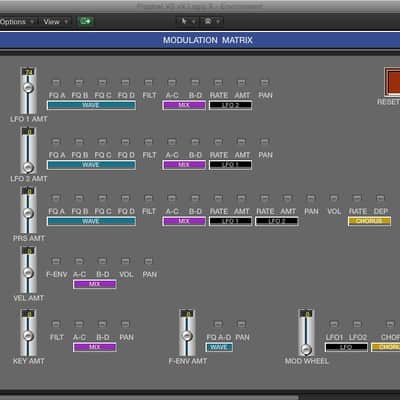Click the value field above the F-ENV AMT slider
This screenshot has width=400, height=400.
187,313
